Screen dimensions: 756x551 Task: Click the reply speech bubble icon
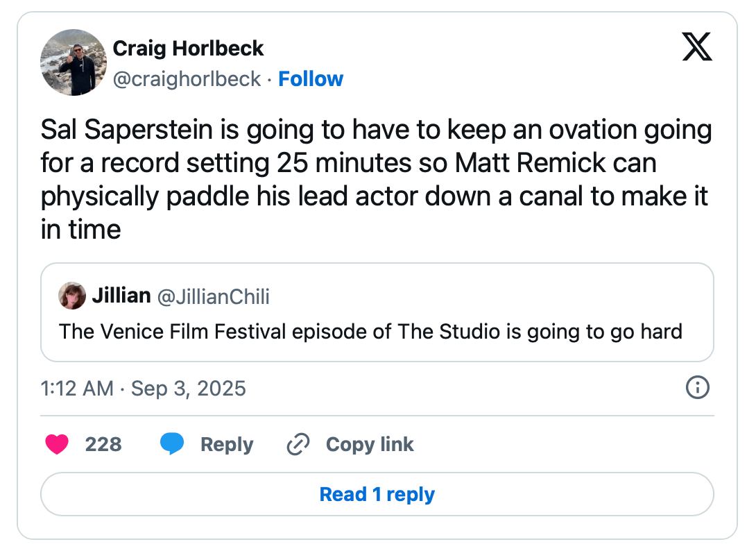click(x=171, y=444)
